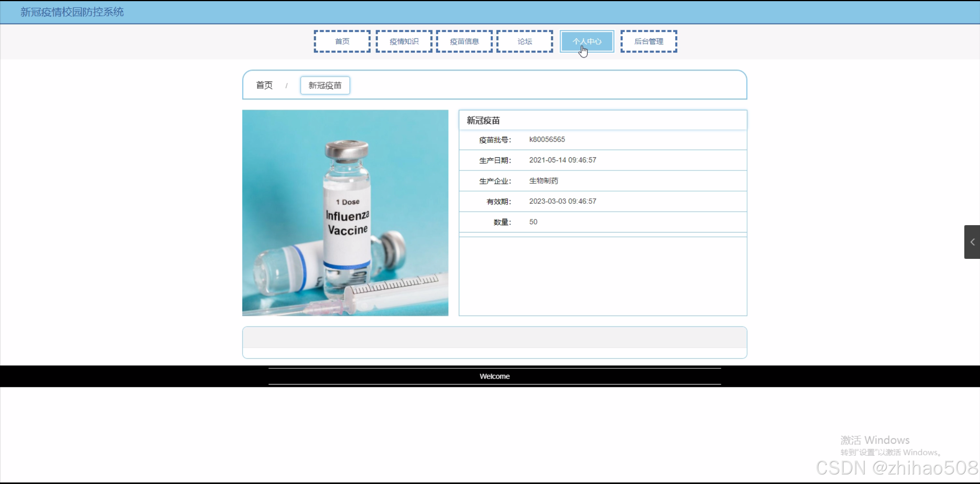This screenshot has height=484, width=980.
Task: Click production date 2021-05-14 value
Action: tap(562, 160)
